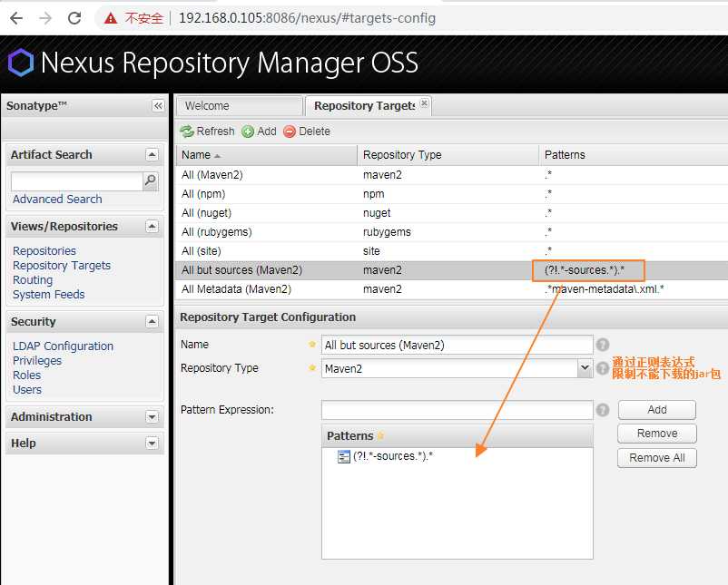Click Delete in the targets toolbar

coord(307,132)
